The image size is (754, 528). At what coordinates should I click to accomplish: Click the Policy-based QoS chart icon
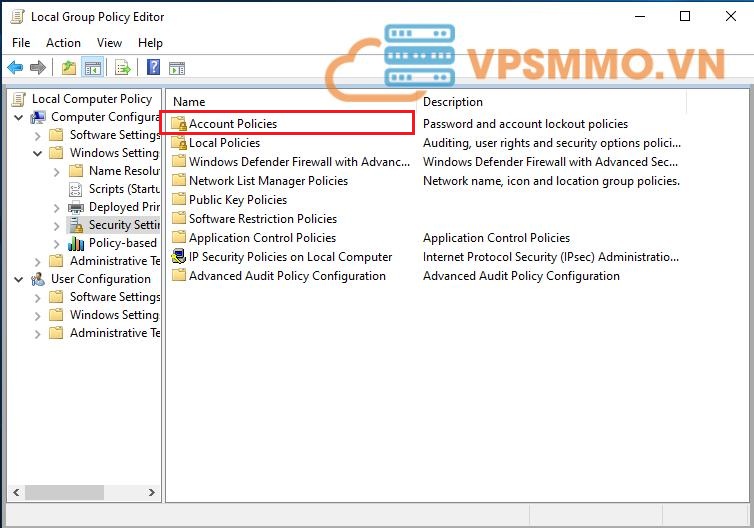pos(76,243)
